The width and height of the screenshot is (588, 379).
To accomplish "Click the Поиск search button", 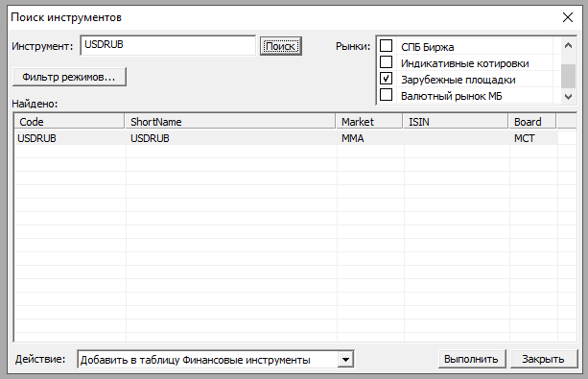I will (281, 46).
